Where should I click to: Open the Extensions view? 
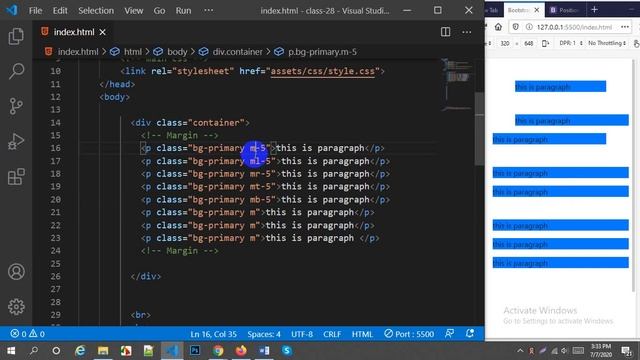16,177
